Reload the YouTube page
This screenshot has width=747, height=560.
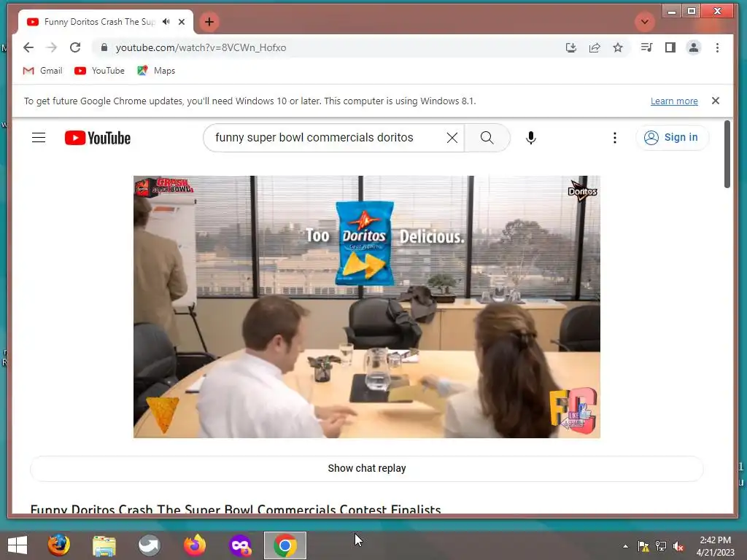pyautogui.click(x=75, y=47)
